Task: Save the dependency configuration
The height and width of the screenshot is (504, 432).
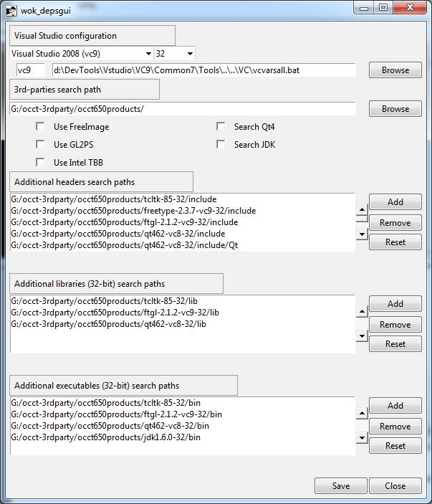Action: coord(340,486)
